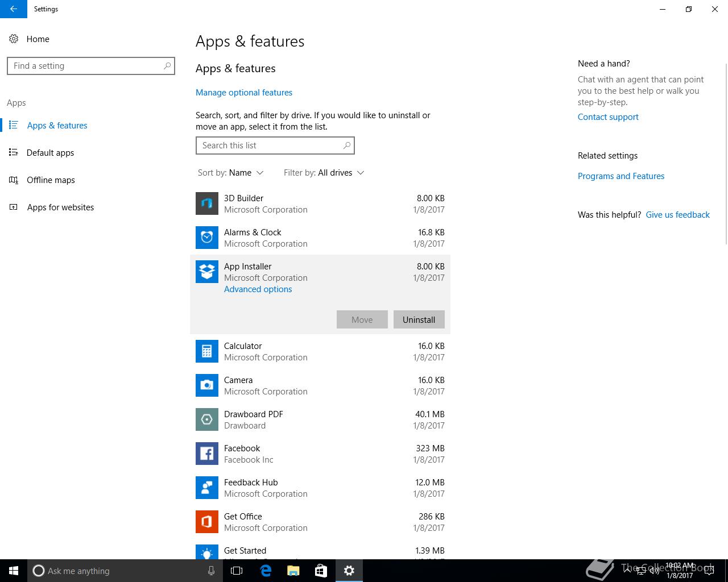Select the 3D Builder row name
The width and height of the screenshot is (728, 582).
(x=243, y=198)
